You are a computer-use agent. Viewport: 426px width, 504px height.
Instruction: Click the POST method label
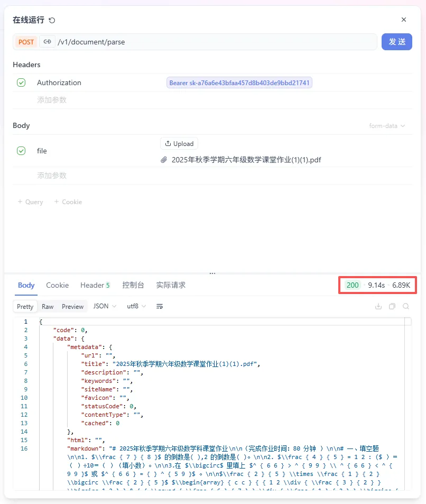26,41
